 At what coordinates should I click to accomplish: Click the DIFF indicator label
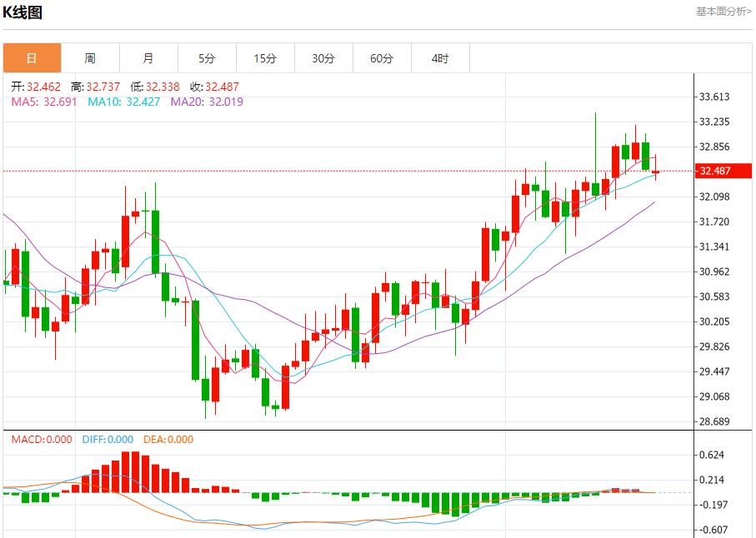(x=108, y=440)
